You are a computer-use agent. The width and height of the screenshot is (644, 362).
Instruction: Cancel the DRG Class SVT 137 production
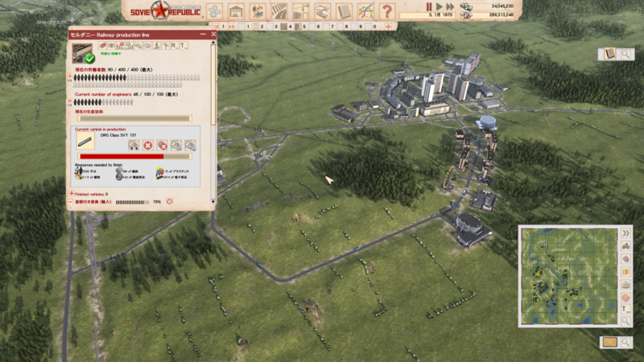147,146
